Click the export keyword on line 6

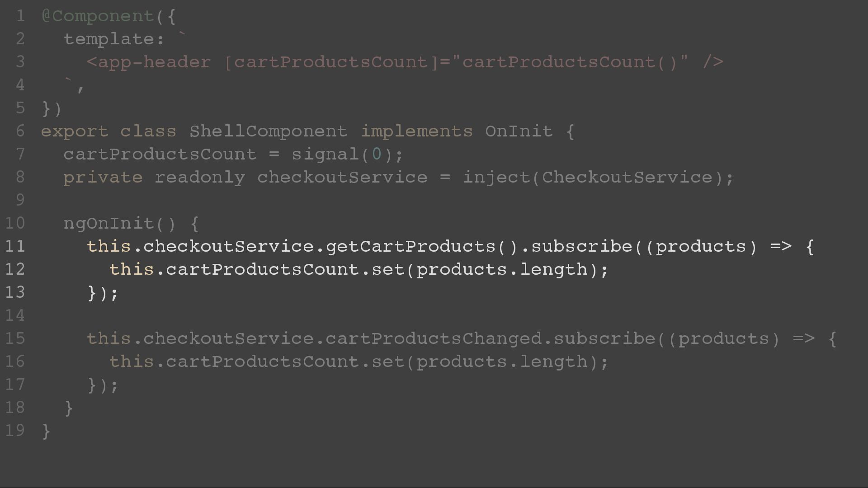(75, 131)
